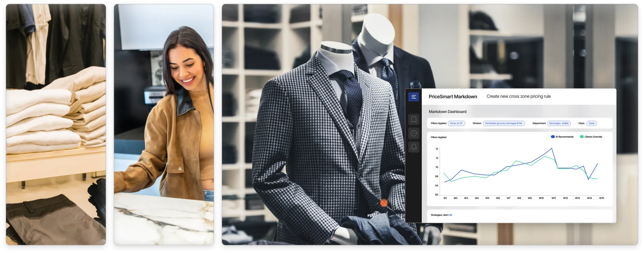Open notifications via the bell icon
This screenshot has height=253, width=644.
(414, 147)
